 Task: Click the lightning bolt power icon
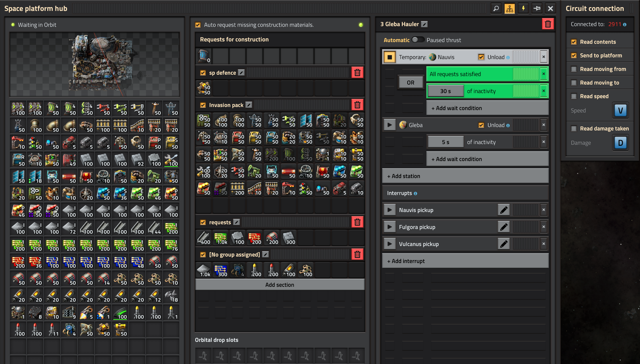[523, 8]
